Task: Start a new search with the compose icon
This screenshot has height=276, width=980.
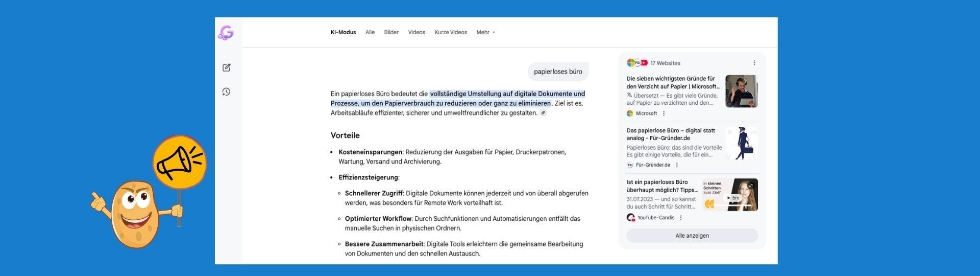Action: 227,67
